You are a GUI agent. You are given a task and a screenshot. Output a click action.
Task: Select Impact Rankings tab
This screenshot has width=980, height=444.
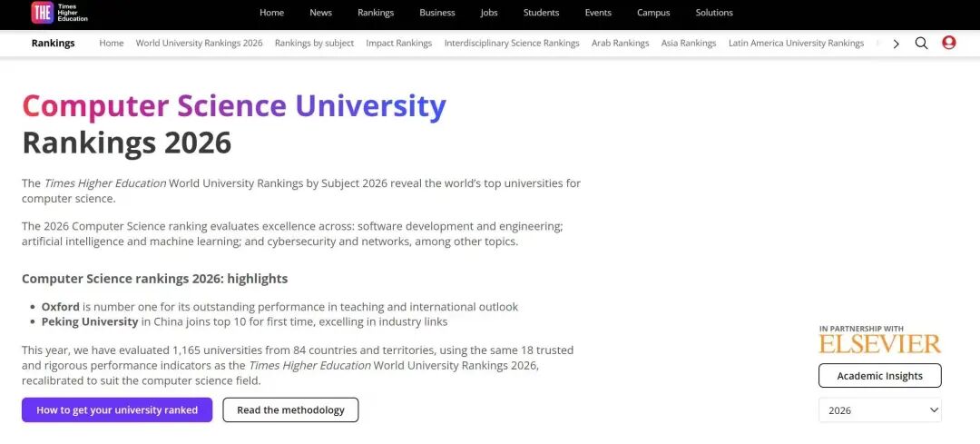(x=398, y=44)
